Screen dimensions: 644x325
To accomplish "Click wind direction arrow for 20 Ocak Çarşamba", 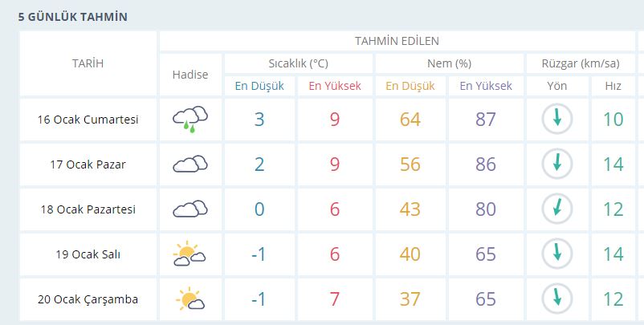I will pos(556,299).
